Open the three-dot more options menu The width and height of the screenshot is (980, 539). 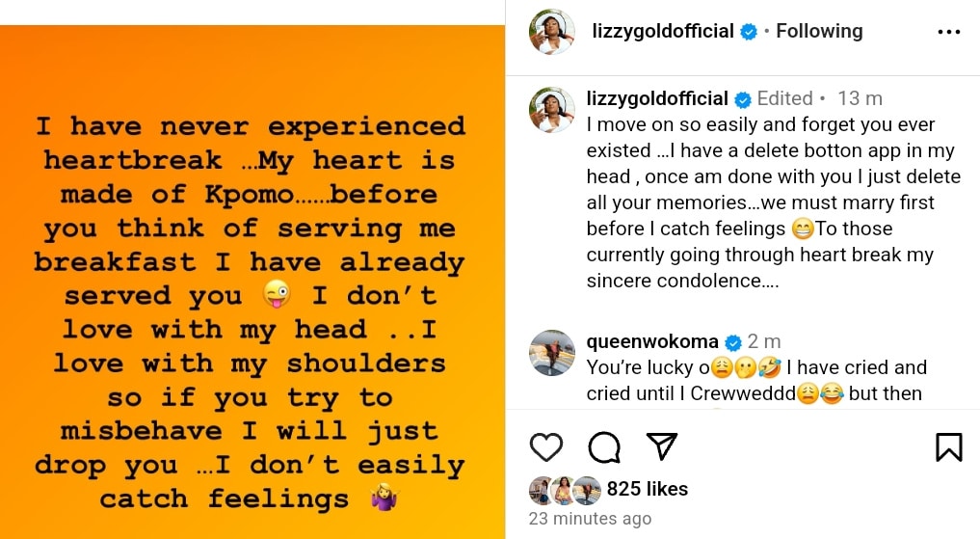[948, 32]
